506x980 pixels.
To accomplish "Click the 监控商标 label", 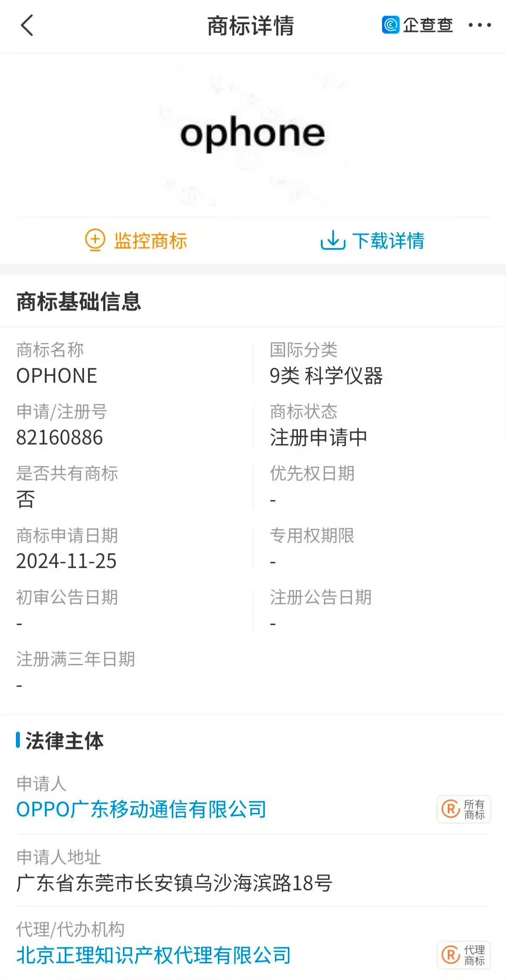I will [151, 241].
